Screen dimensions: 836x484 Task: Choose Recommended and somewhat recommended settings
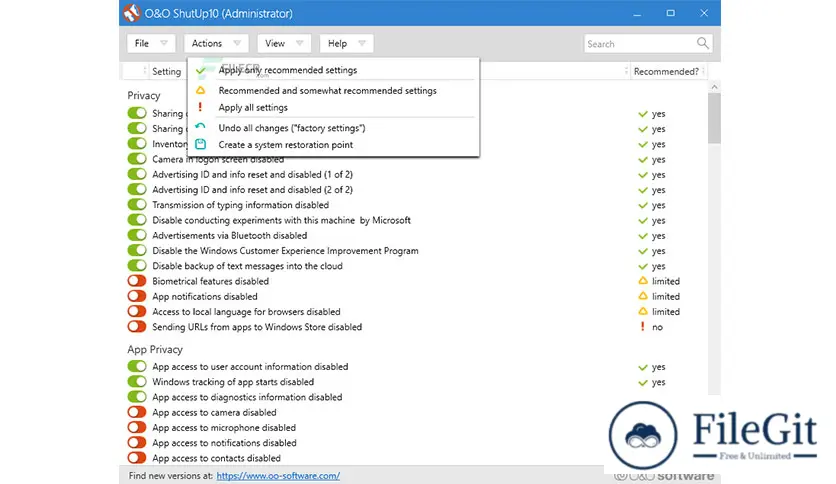click(x=333, y=91)
